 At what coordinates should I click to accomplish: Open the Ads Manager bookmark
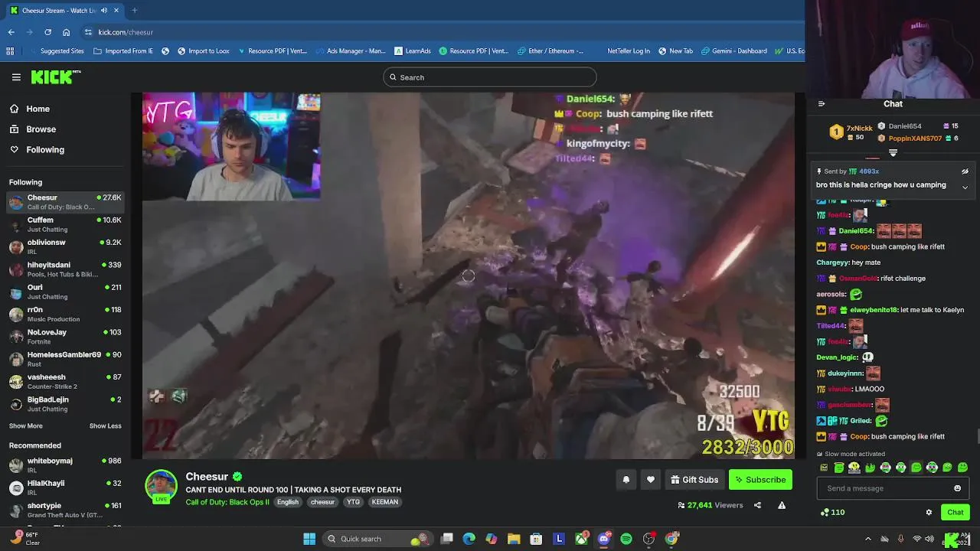[x=350, y=51]
